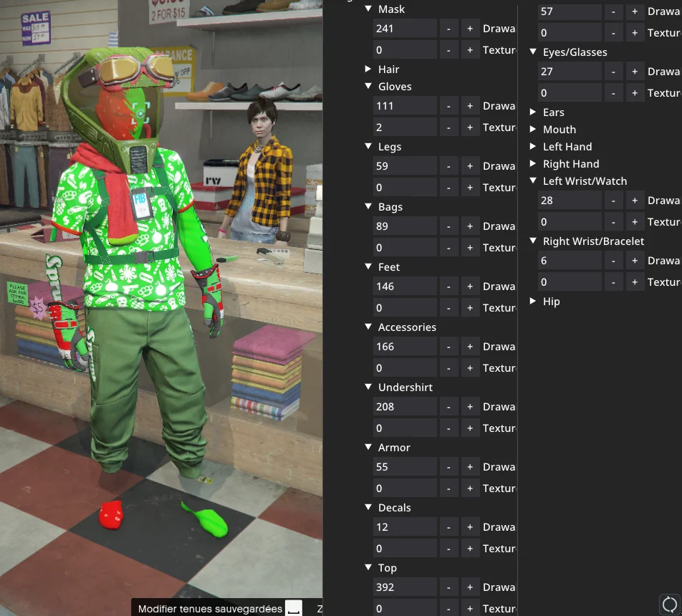This screenshot has height=616, width=682.
Task: Collapse the Mask section
Action: (x=368, y=9)
